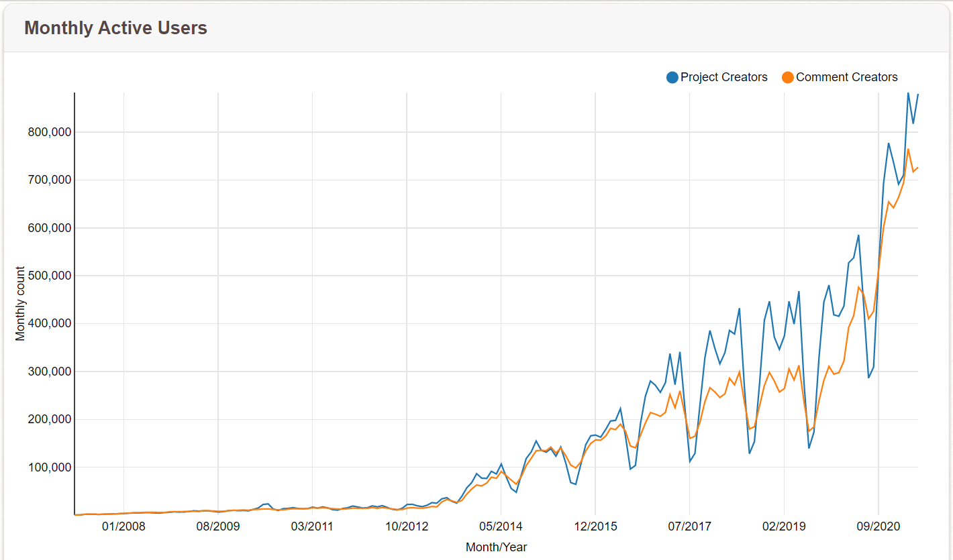Select the 12/2015 x-axis tick label
Screen dimensions: 953x560
595,526
